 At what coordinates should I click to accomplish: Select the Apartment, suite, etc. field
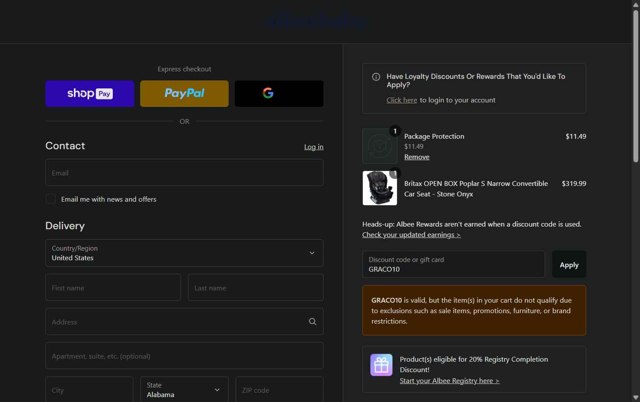pos(184,356)
